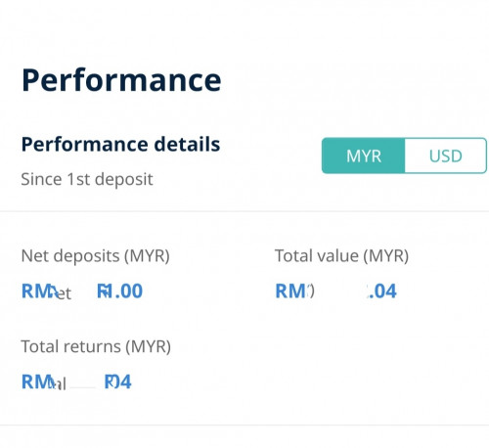Select the MYR currency toggle
This screenshot has width=489, height=448.
(x=364, y=156)
